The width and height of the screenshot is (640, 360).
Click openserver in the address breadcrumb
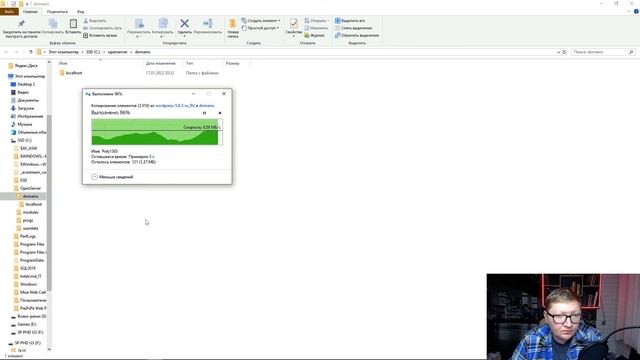click(118, 52)
